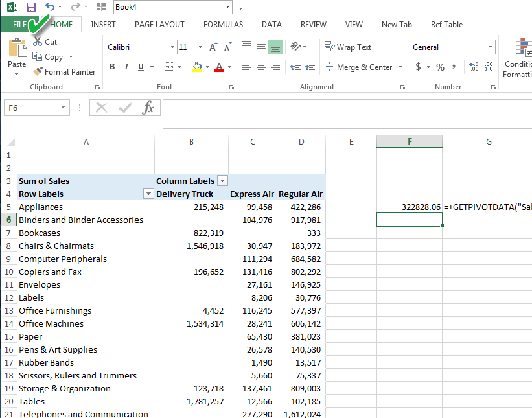
Task: Decrease font size with small A
Action: [x=227, y=47]
